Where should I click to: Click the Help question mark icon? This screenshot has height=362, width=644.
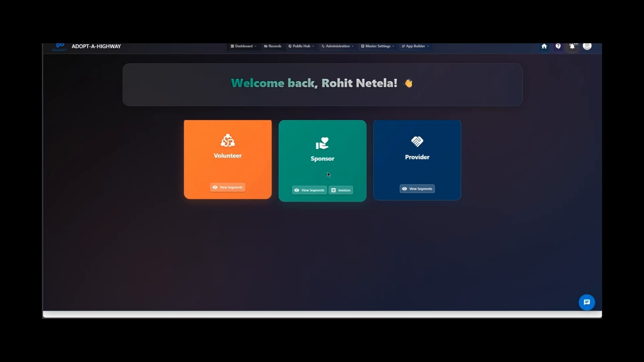pos(558,46)
